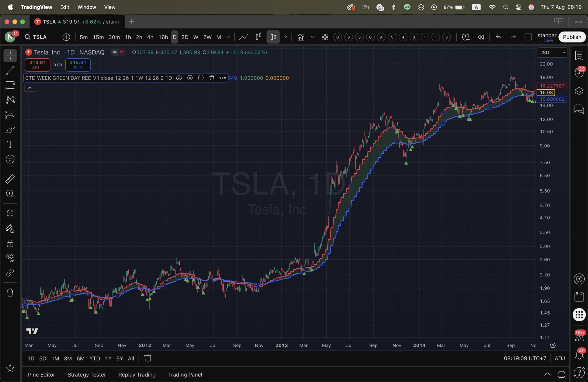Open the Layout grid templates icon
The width and height of the screenshot is (588, 382).
click(x=325, y=37)
